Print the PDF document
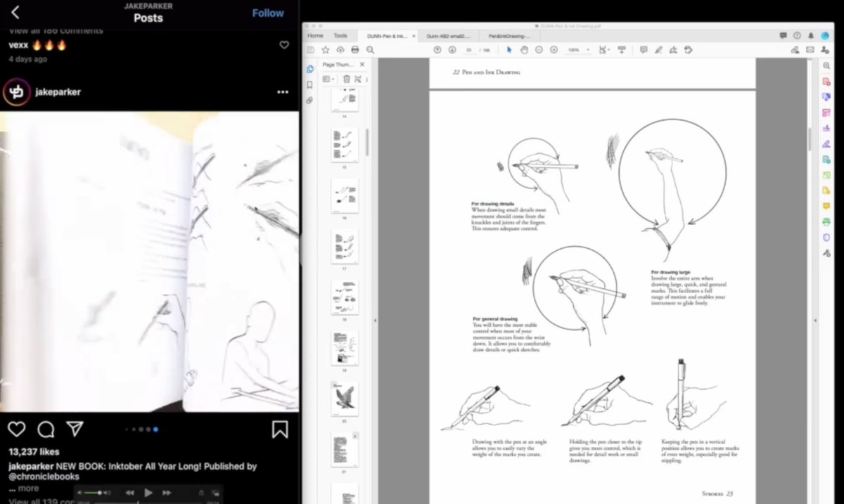 355,50
